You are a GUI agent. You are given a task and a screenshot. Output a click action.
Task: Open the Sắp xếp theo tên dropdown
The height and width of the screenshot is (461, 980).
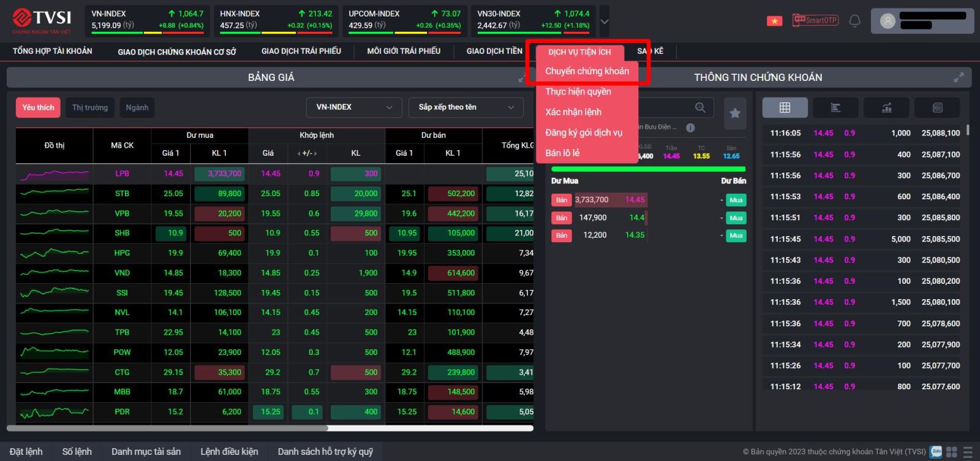[x=466, y=107]
